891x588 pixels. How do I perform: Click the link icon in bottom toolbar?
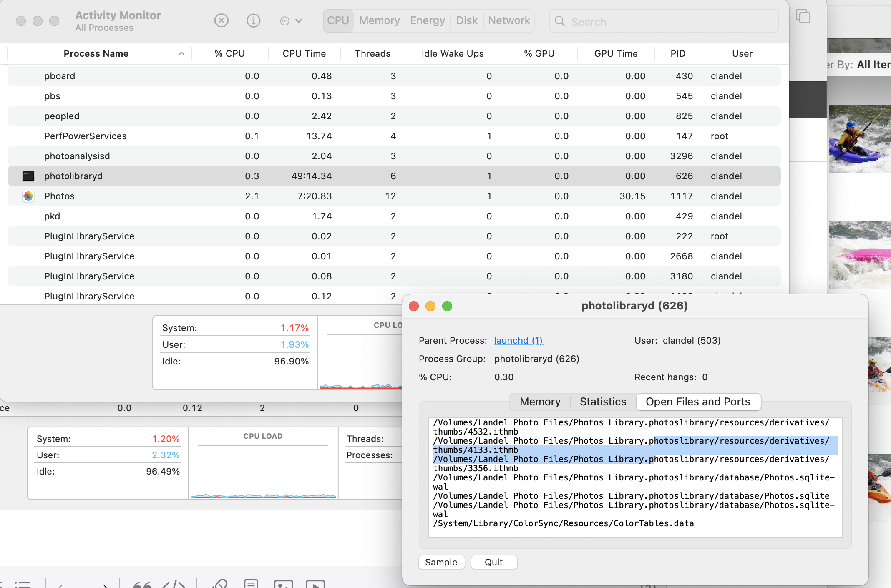(219, 583)
